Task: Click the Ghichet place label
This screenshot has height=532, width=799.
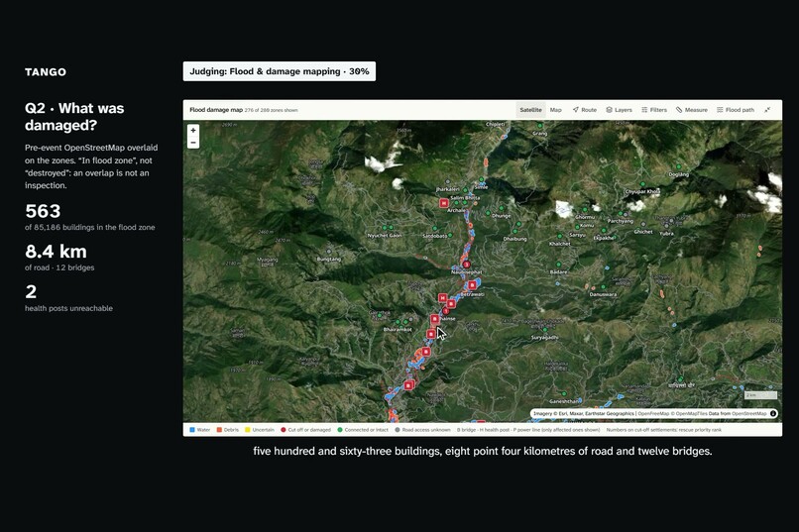Action: coord(643,232)
